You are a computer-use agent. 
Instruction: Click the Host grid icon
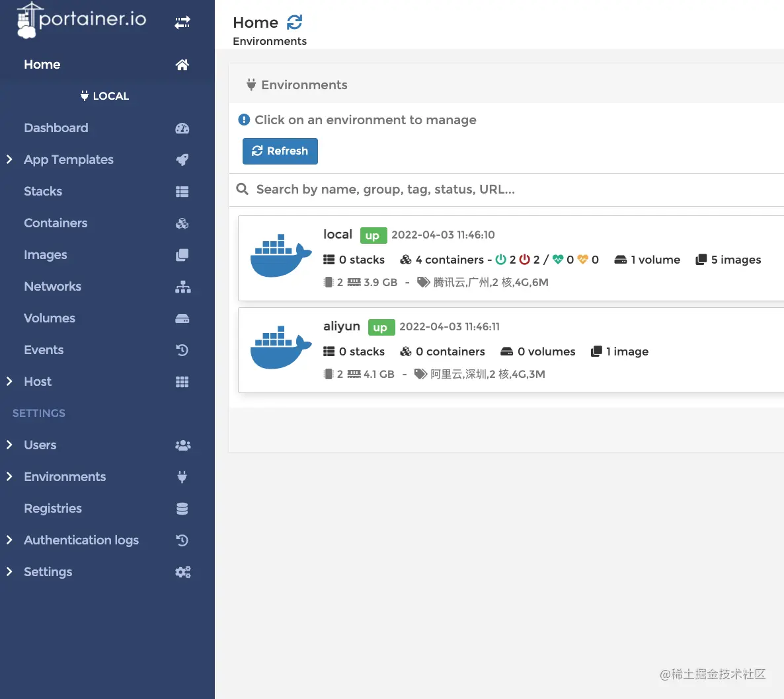(182, 382)
